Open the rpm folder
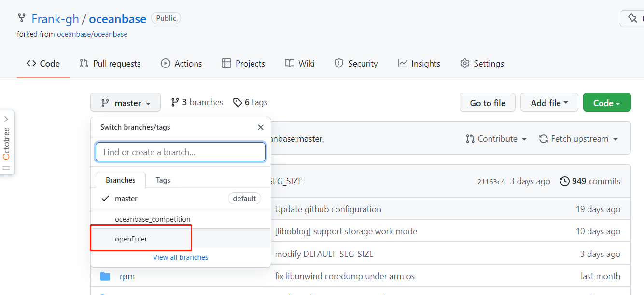 [x=127, y=276]
